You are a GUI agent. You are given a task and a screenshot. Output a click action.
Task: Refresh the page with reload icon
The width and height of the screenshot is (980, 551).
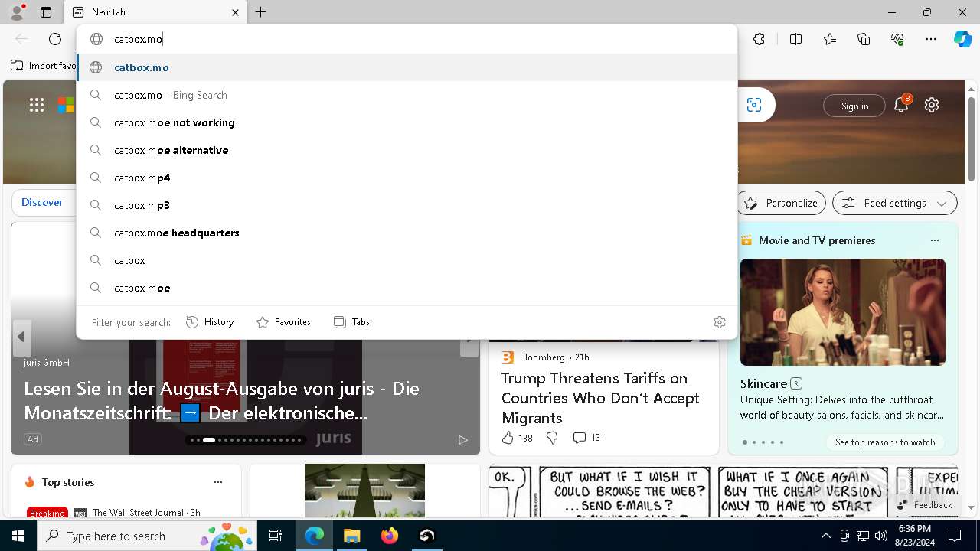[x=55, y=39]
